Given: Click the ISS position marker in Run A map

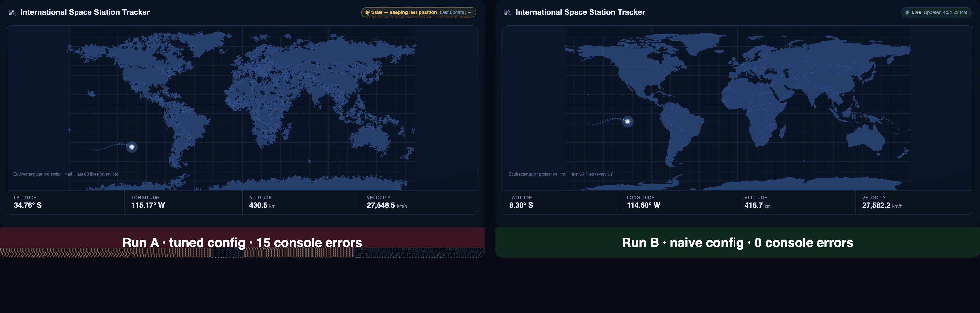Looking at the screenshot, I should [x=132, y=147].
